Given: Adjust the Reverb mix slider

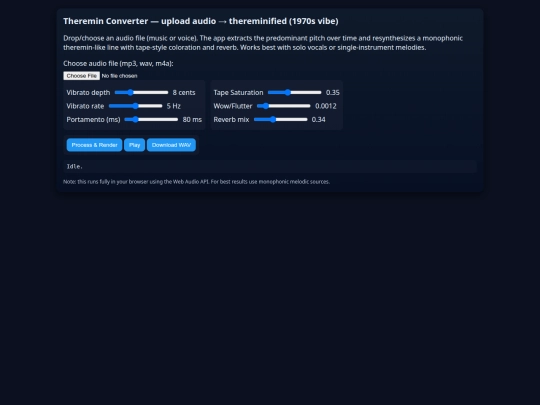Looking at the screenshot, I should tap(280, 119).
